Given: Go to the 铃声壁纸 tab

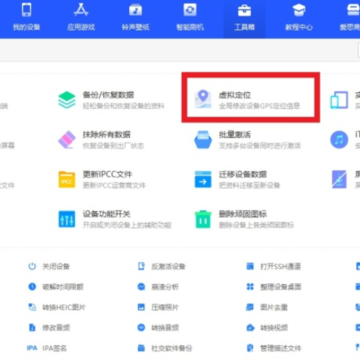Looking at the screenshot, I should click(x=135, y=17).
